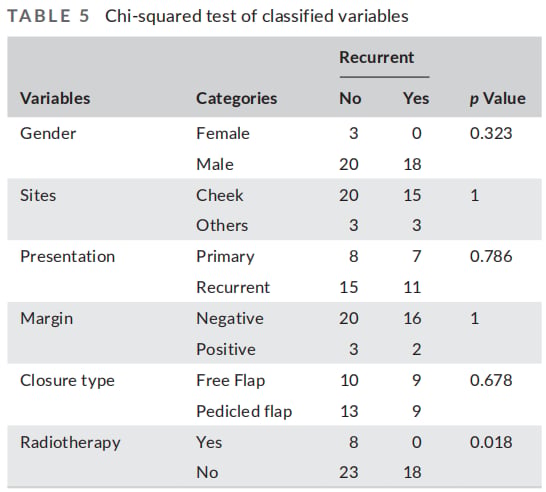The image size is (546, 492).
Task: Click the Primary category cell
Action: pos(225,257)
